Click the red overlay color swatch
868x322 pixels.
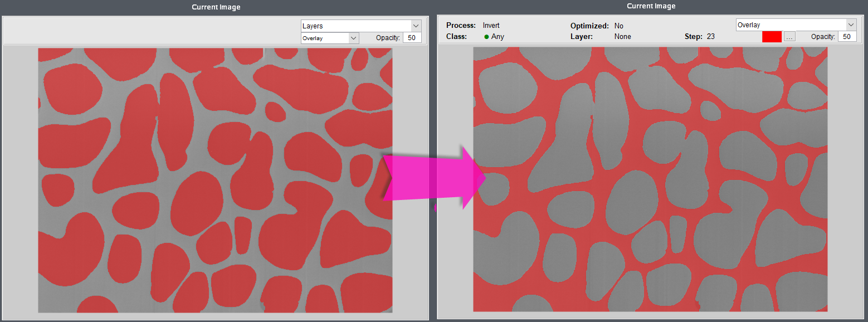click(x=772, y=37)
